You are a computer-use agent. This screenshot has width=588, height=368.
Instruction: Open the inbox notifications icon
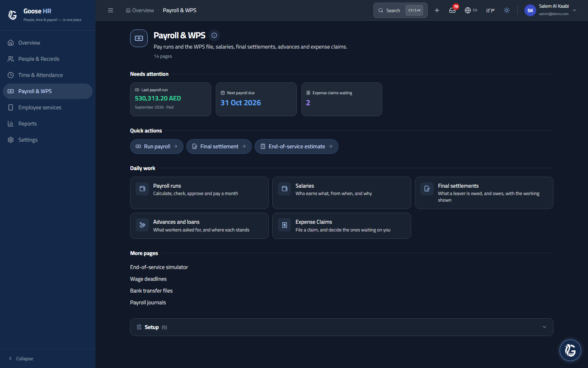point(452,10)
